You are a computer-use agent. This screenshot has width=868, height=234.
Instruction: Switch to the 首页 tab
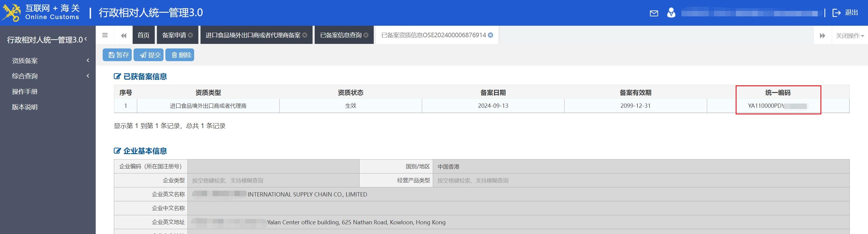click(x=143, y=35)
